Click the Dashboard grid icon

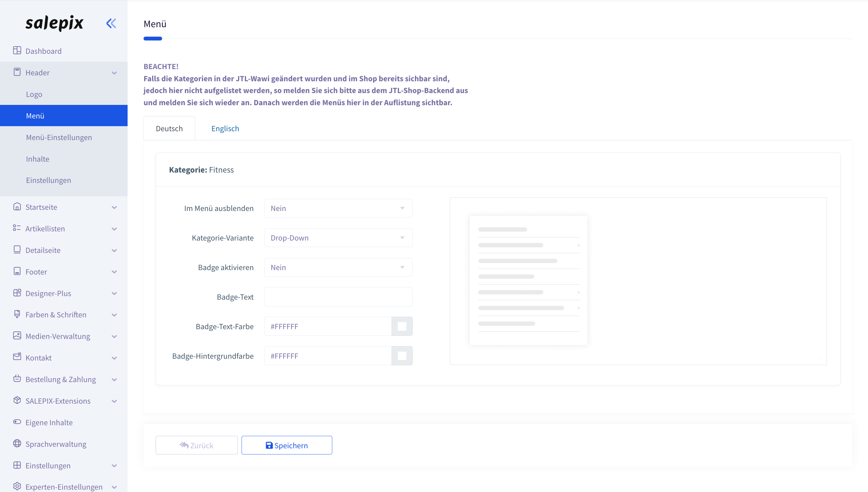[17, 51]
